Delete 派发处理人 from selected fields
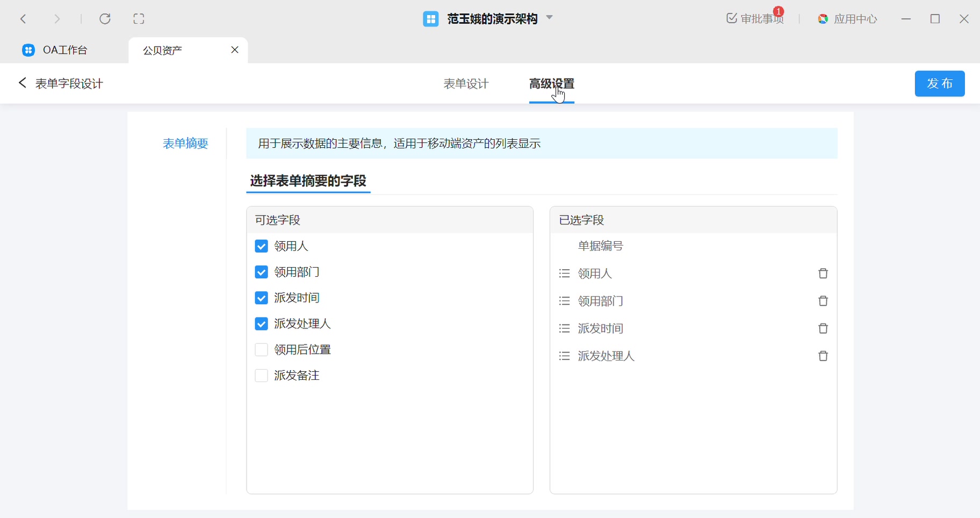 (x=823, y=356)
